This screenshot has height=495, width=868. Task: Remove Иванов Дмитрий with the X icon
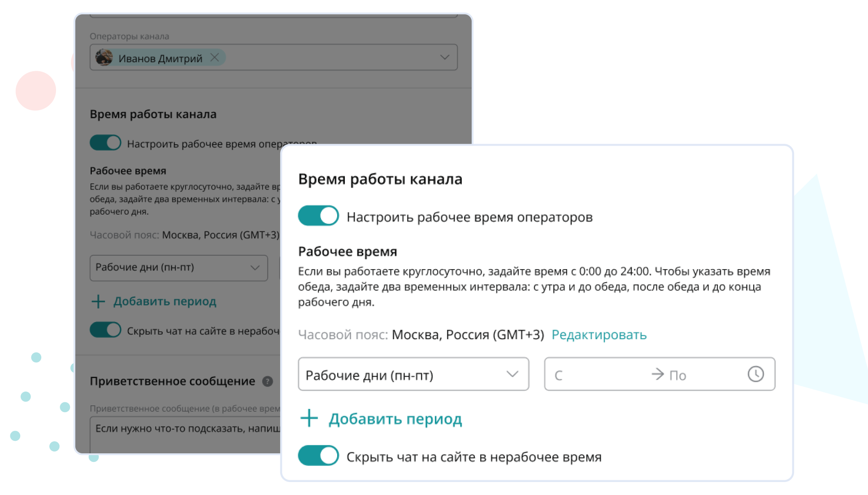tap(214, 57)
